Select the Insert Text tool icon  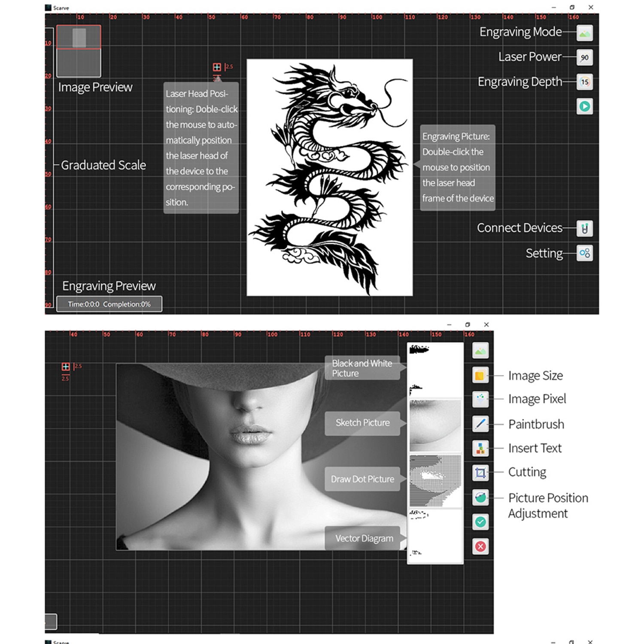click(x=480, y=449)
